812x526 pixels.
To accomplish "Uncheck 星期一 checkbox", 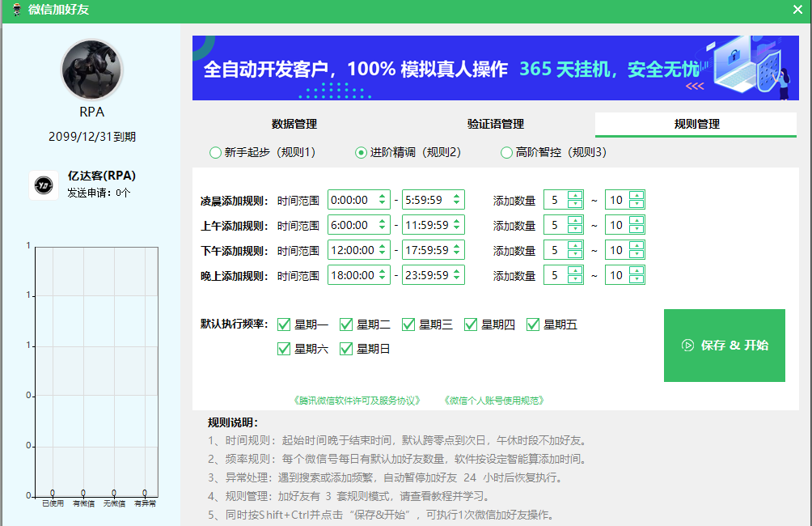I will click(284, 325).
